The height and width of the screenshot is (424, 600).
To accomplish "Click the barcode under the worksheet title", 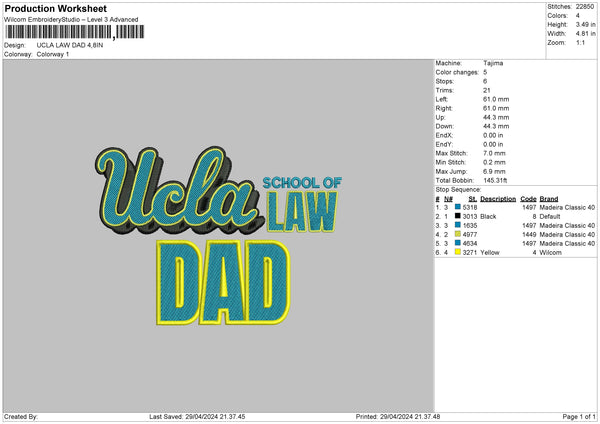I will (75, 32).
